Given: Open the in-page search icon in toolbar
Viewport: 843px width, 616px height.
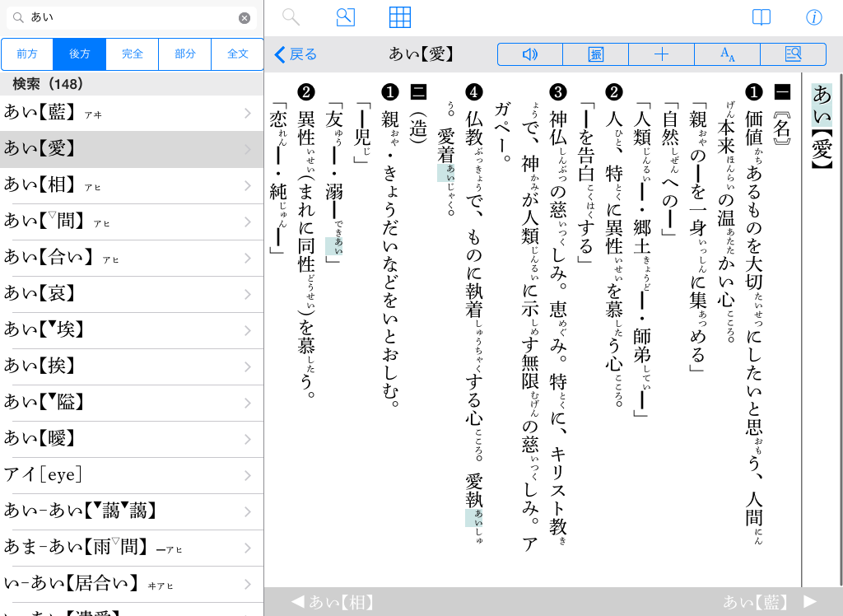Looking at the screenshot, I should [793, 54].
